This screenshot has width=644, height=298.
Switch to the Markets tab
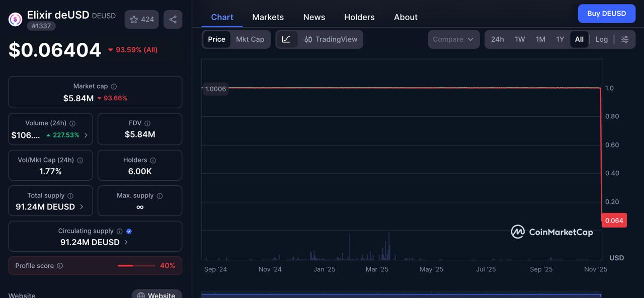point(268,17)
